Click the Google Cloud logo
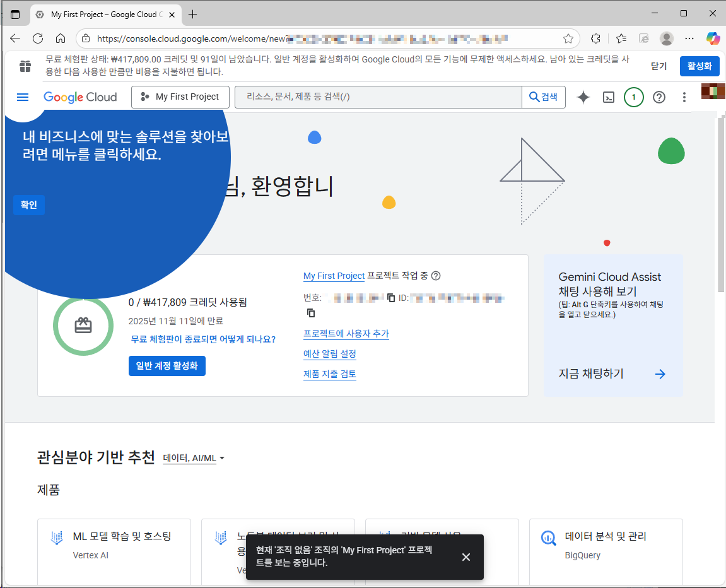The image size is (726, 588). click(80, 97)
